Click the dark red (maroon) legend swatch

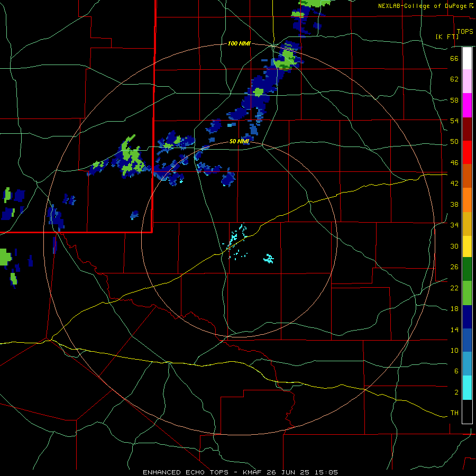coord(467,129)
